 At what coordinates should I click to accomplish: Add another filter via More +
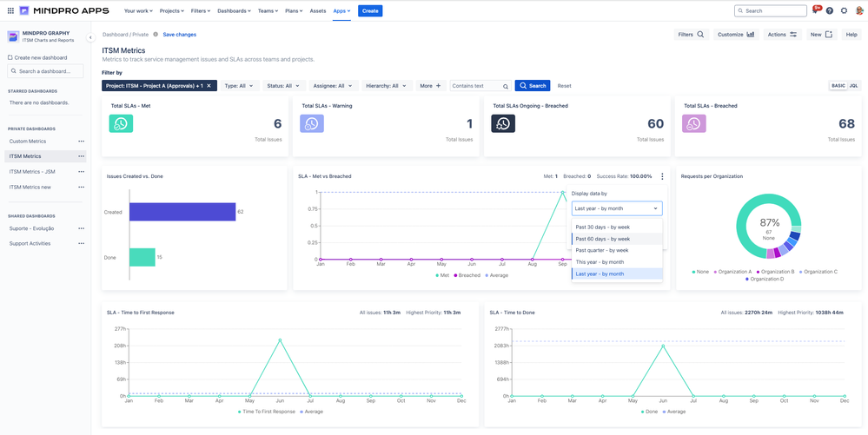[431, 86]
